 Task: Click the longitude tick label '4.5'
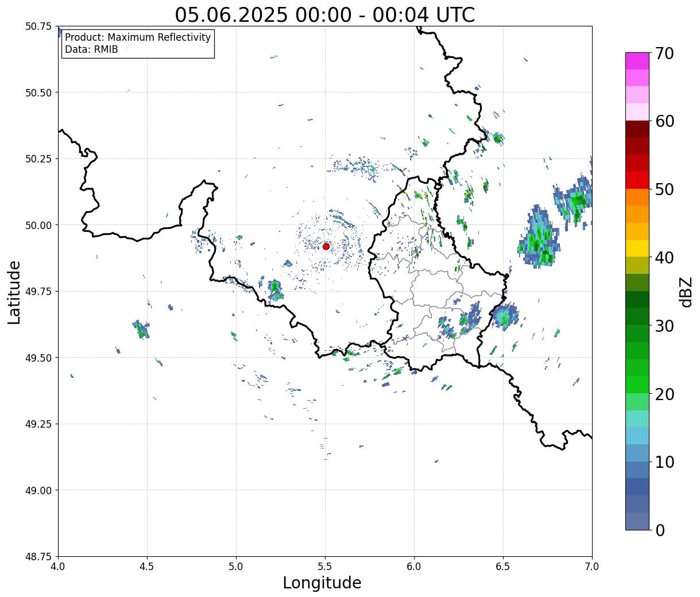point(147,567)
